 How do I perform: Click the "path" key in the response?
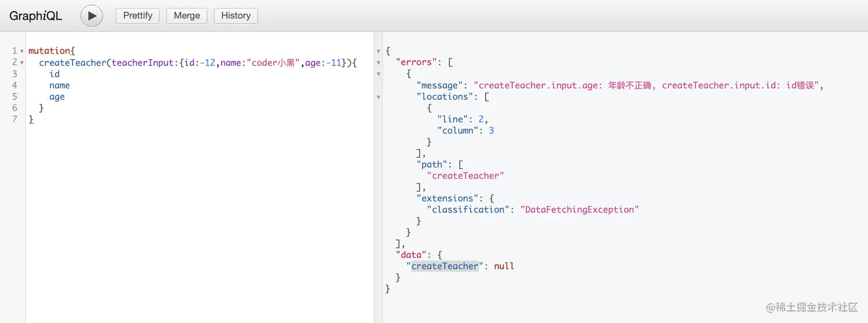click(x=432, y=164)
